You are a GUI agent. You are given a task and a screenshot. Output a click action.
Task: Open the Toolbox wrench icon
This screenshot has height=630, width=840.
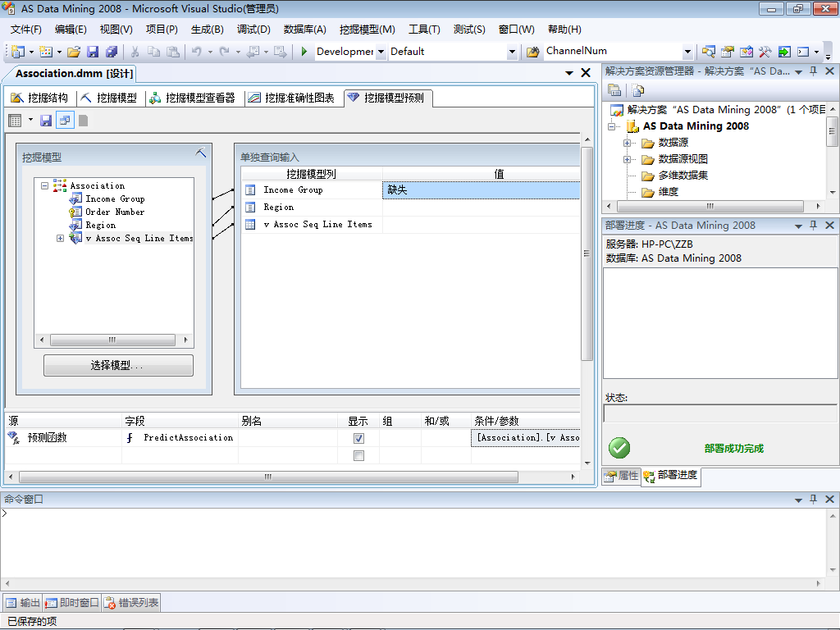coord(765,52)
